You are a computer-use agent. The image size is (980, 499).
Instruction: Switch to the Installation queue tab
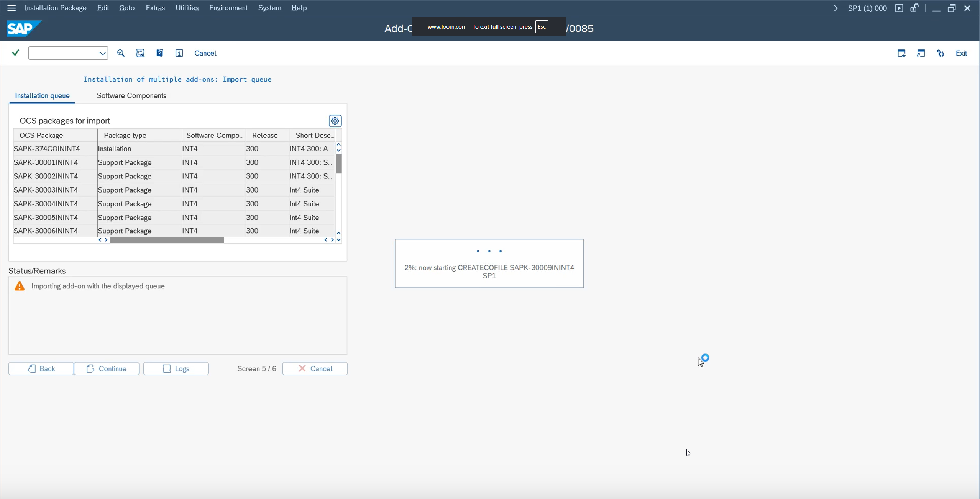pyautogui.click(x=42, y=96)
